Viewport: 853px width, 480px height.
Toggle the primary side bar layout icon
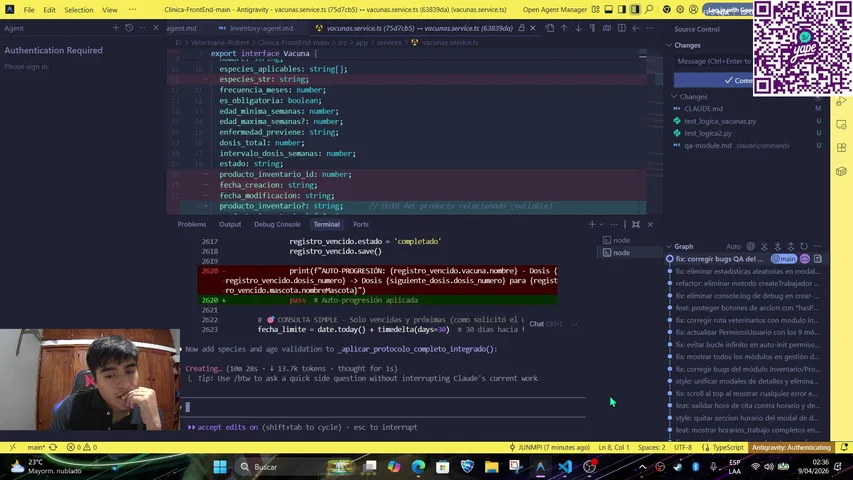[622, 9]
